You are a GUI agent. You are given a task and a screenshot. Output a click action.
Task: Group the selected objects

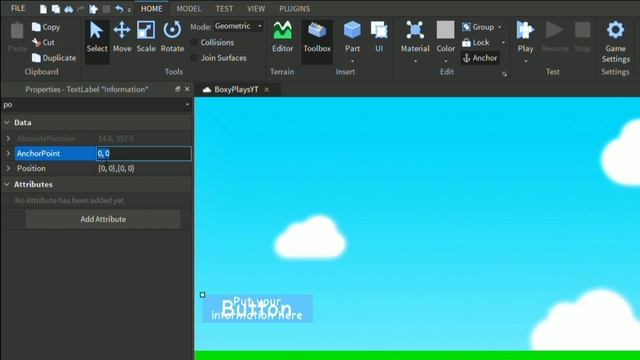478,27
